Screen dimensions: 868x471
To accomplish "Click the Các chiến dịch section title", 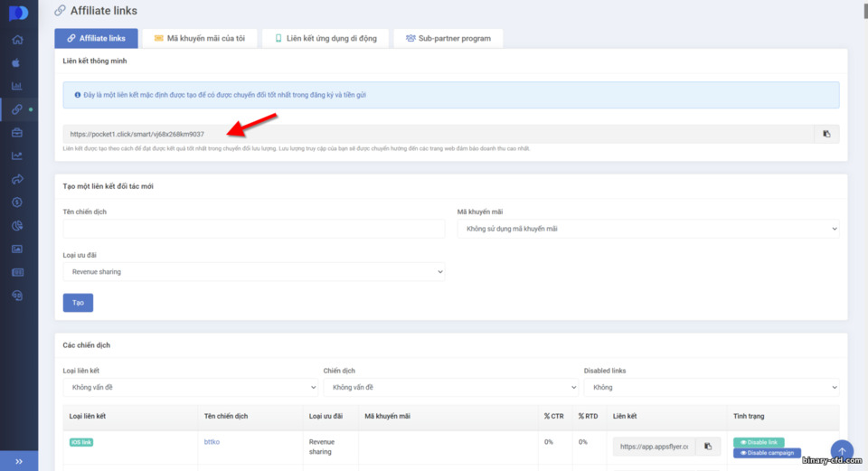I will pos(87,344).
